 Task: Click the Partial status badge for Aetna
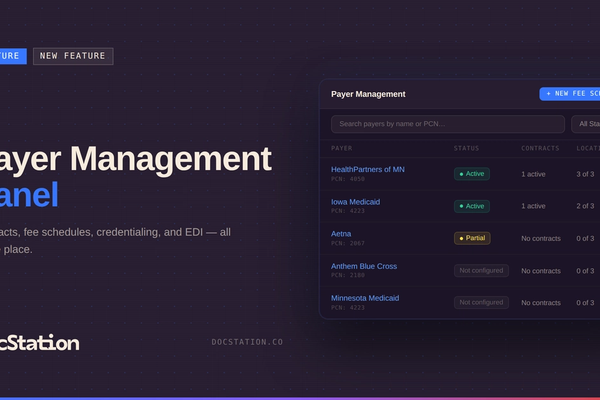[472, 238]
